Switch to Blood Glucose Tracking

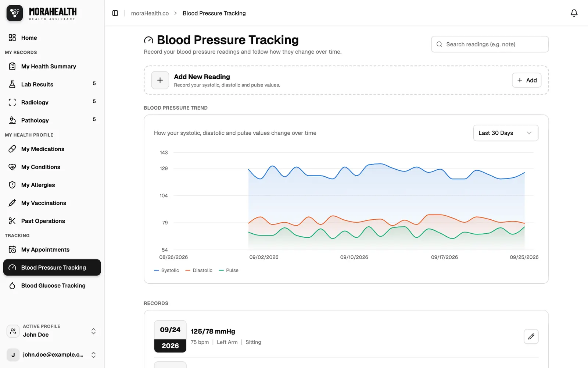[52, 286]
